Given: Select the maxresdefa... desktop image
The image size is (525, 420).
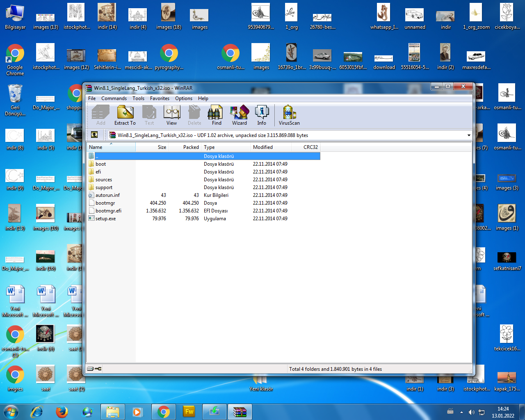Looking at the screenshot, I should tap(476, 60).
